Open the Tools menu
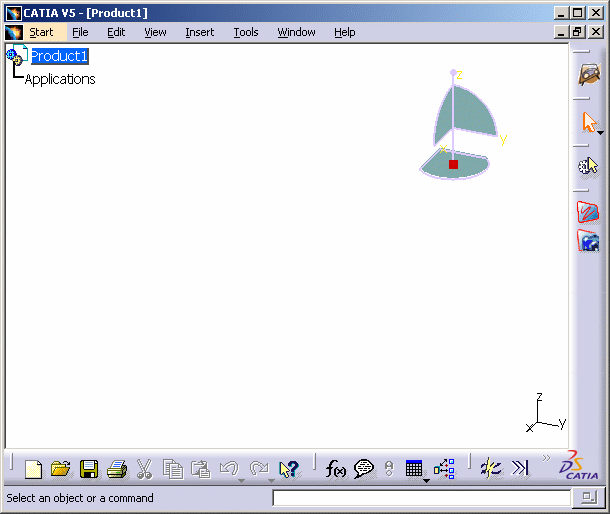610x514 pixels. click(x=246, y=32)
